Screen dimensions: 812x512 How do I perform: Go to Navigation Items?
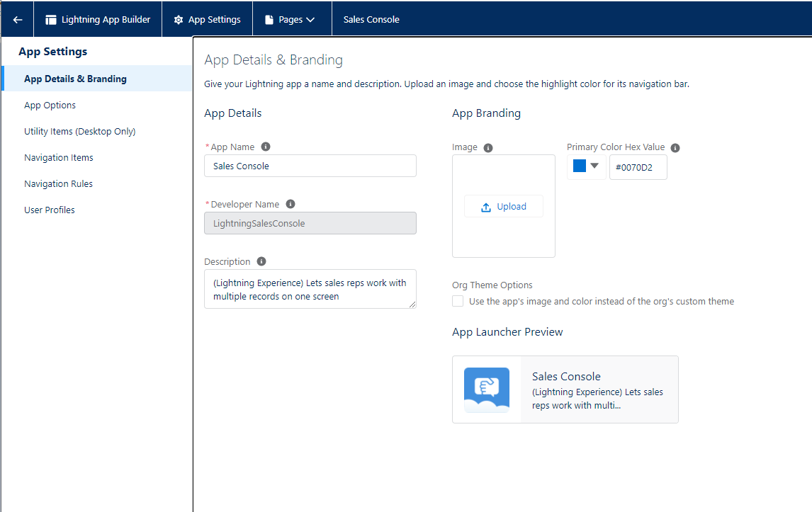coord(59,157)
